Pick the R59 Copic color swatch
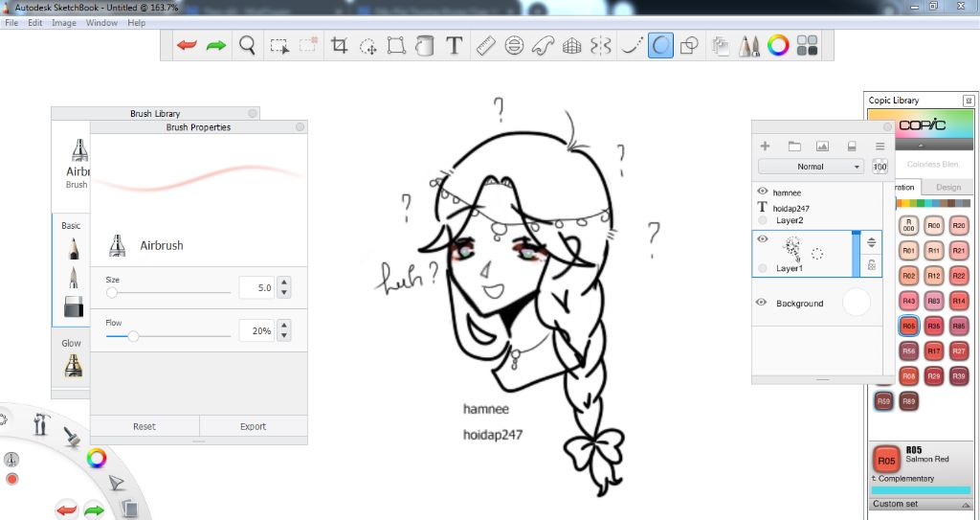The image size is (980, 520). tap(883, 401)
